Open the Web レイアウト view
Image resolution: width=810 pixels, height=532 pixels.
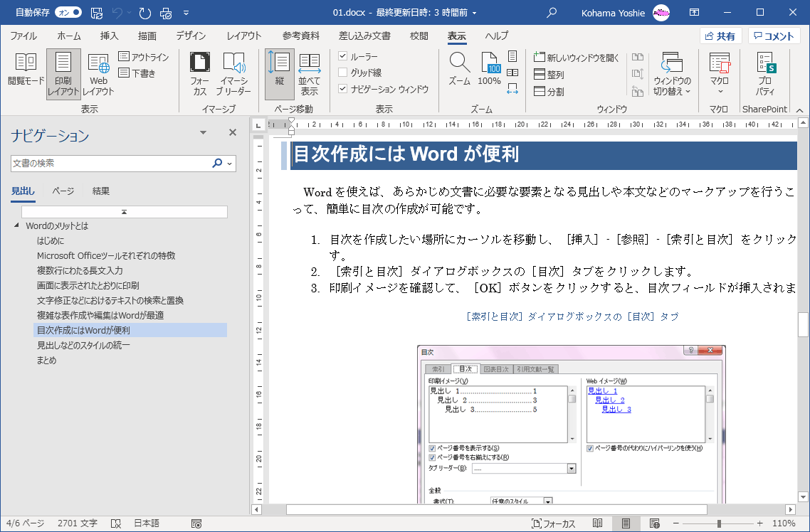(98, 73)
